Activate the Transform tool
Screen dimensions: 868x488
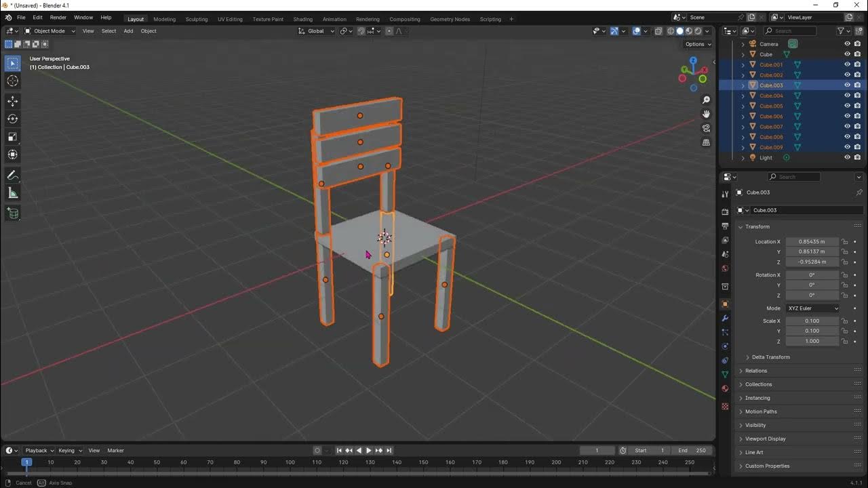coord(12,155)
